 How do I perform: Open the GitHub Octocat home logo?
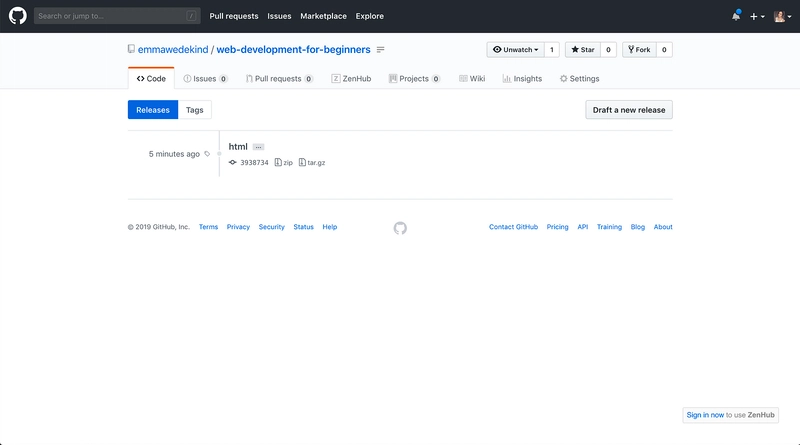tap(17, 16)
